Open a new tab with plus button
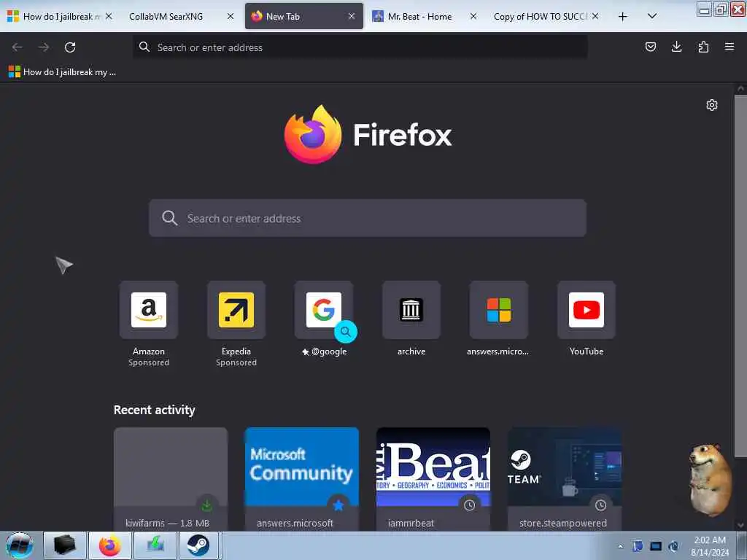747x560 pixels. click(623, 17)
